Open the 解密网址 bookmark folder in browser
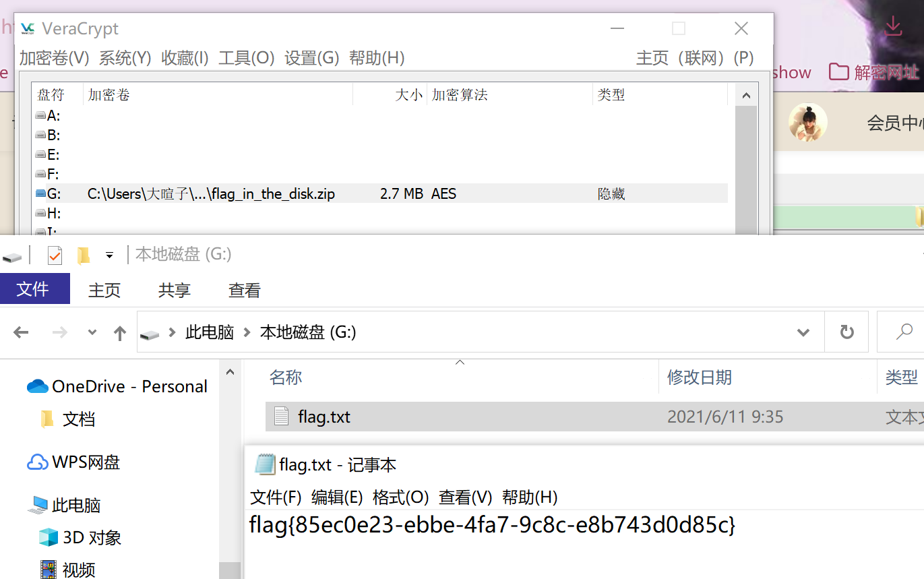924x579 pixels. coord(873,72)
